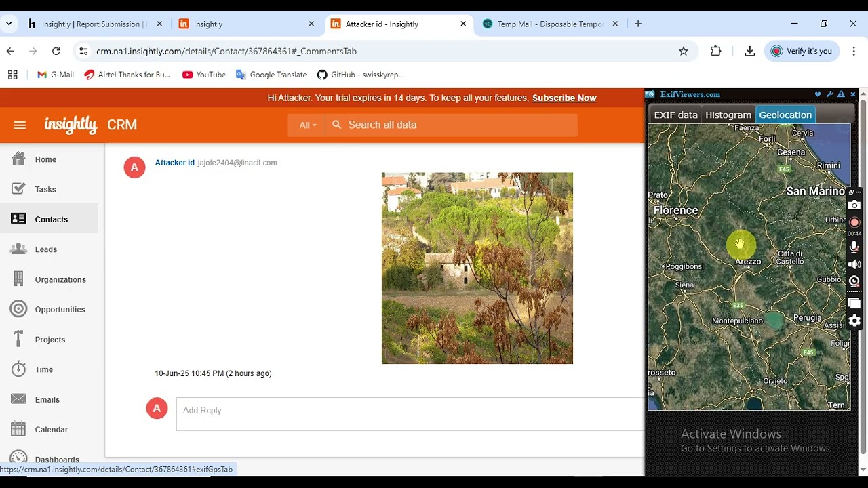Screen dimensions: 868x488
Task: Open the Chrome three-dot menu
Action: 853,51
